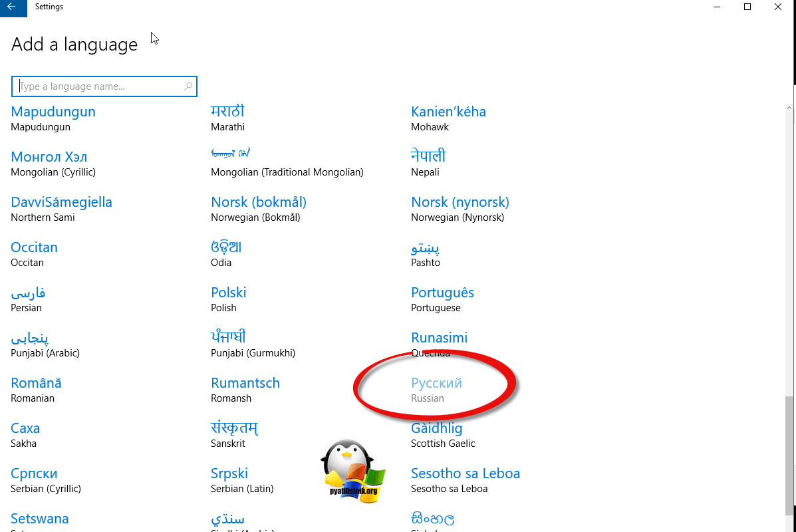Select Mapudungun language
Screen dimensions: 796x532
point(53,118)
